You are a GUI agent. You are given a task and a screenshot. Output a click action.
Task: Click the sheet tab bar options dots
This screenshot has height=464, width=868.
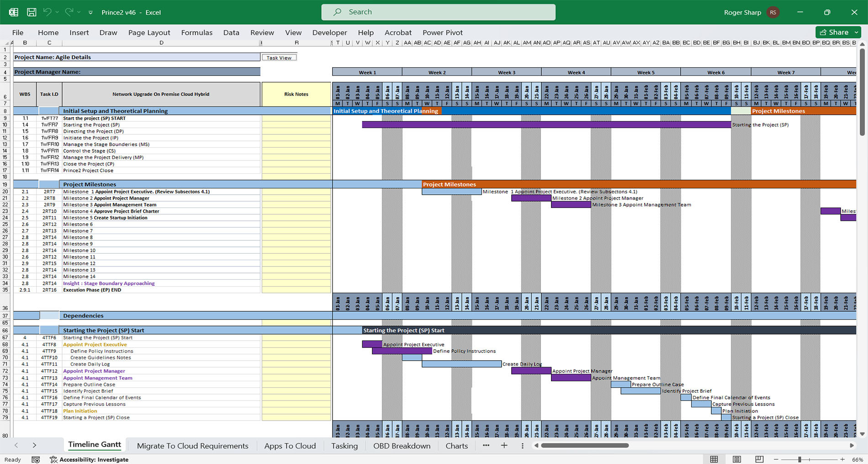coord(523,445)
